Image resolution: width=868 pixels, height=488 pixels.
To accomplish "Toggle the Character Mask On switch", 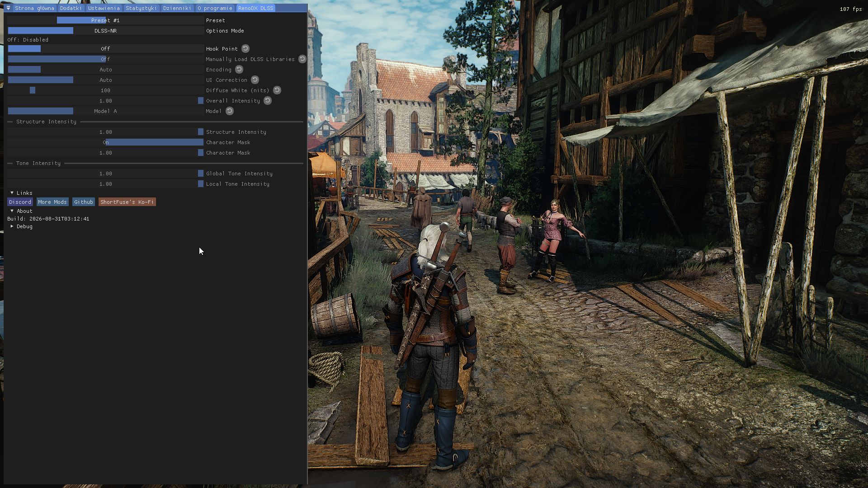I will (105, 142).
